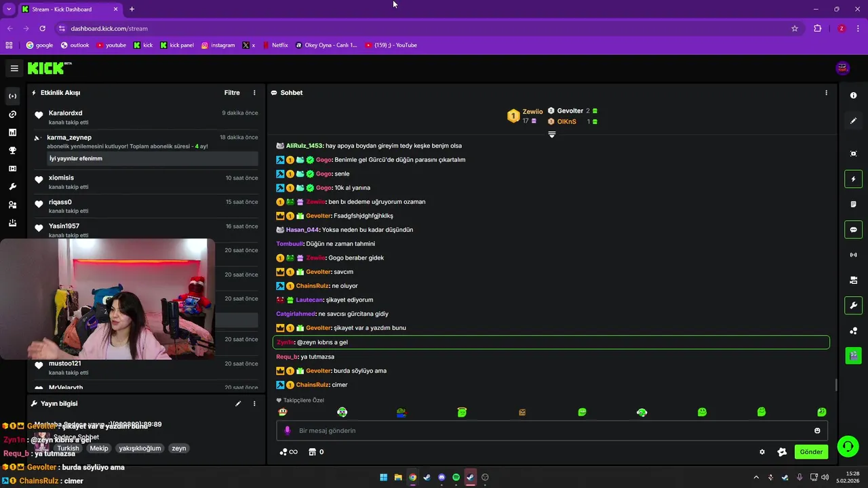Click the info icon in right toolbar
Viewport: 868px width, 488px height.
pos(853,96)
